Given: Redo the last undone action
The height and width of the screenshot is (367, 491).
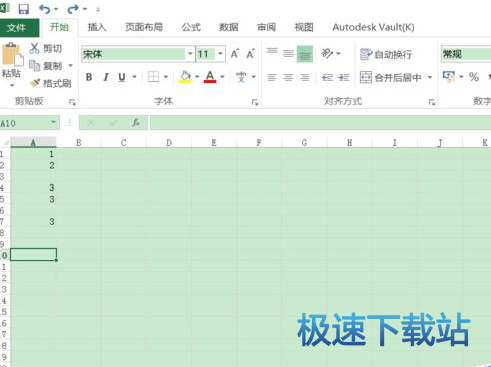Looking at the screenshot, I should tap(72, 9).
